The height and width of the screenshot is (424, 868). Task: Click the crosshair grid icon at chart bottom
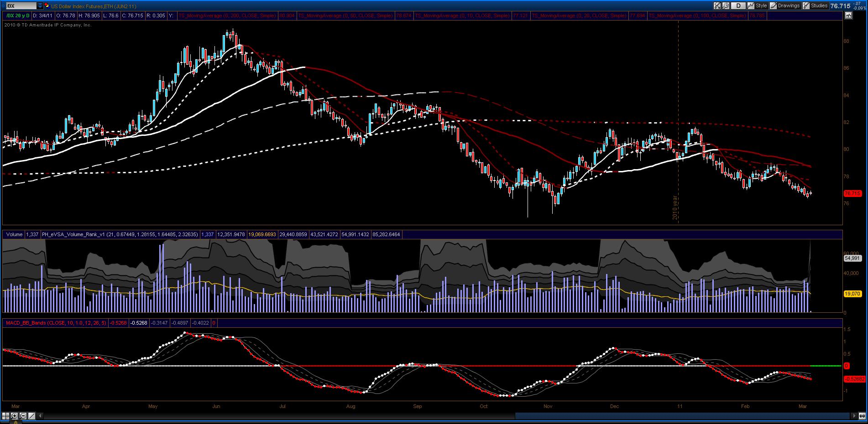tap(6, 416)
